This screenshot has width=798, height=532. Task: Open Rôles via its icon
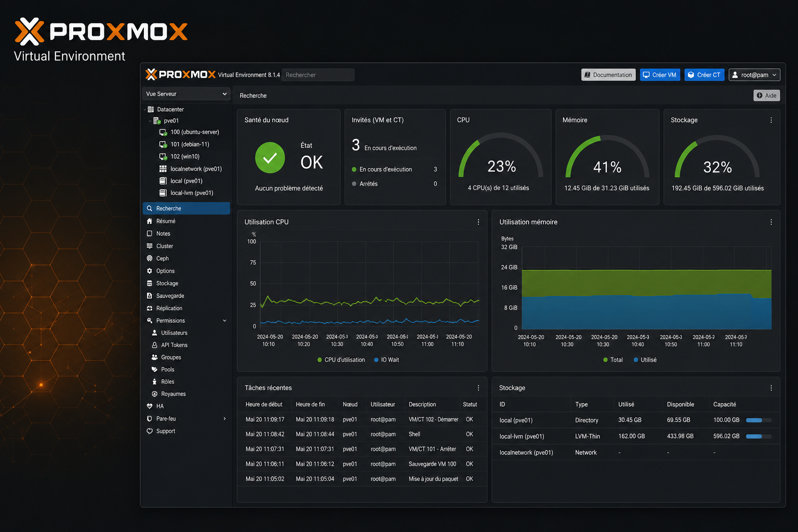(x=154, y=382)
